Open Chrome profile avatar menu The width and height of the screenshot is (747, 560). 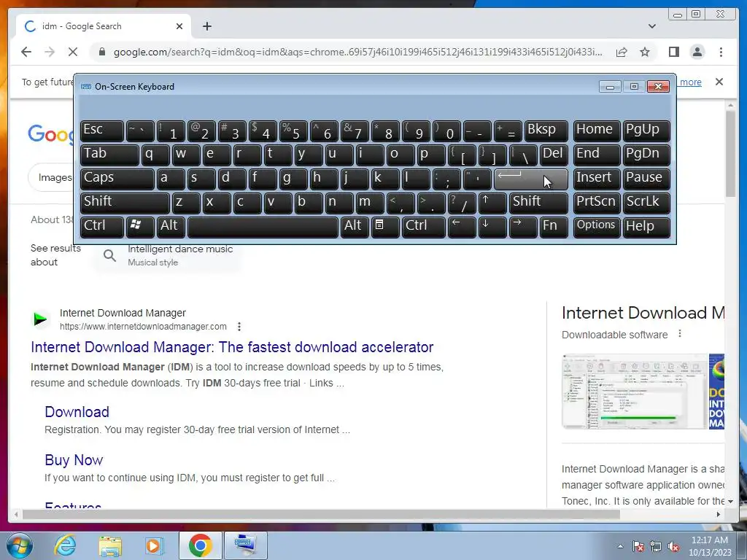coord(697,52)
